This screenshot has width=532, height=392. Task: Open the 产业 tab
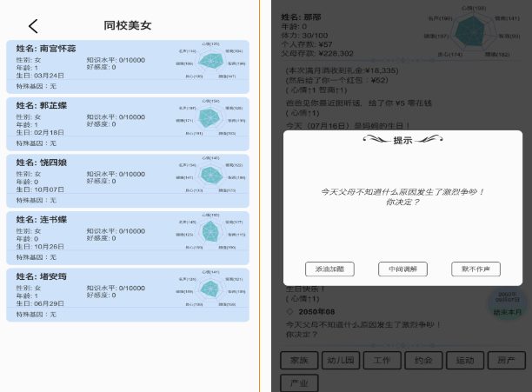click(x=300, y=382)
